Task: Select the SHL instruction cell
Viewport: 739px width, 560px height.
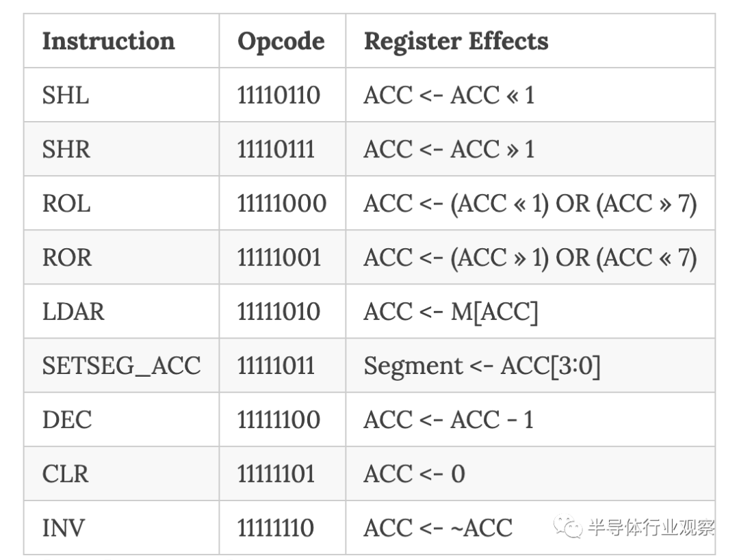Action: tap(66, 95)
